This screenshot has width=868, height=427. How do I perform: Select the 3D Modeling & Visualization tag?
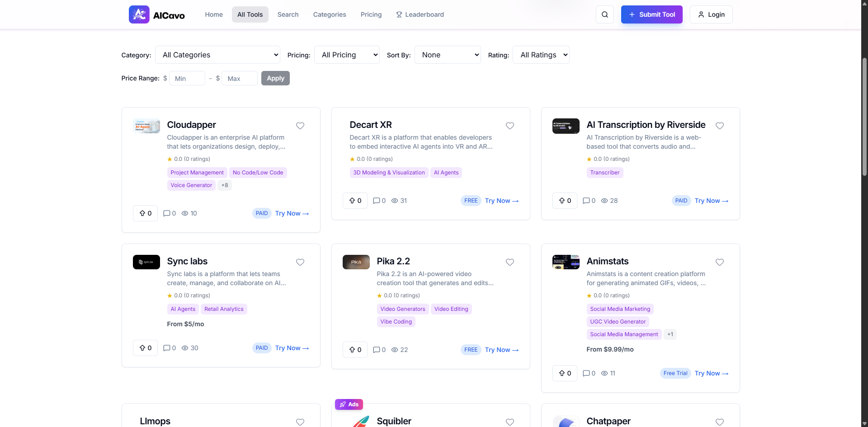[389, 173]
